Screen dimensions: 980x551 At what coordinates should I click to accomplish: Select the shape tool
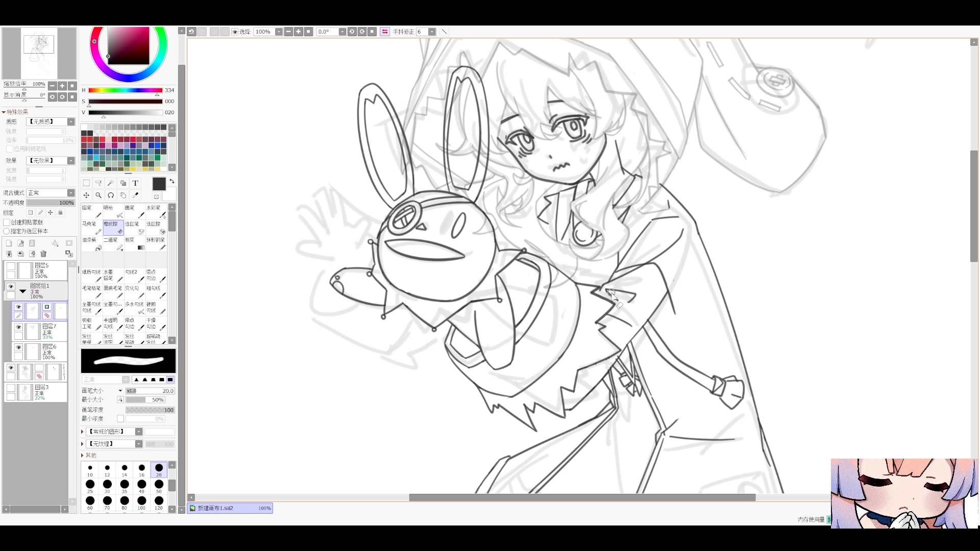point(123,183)
